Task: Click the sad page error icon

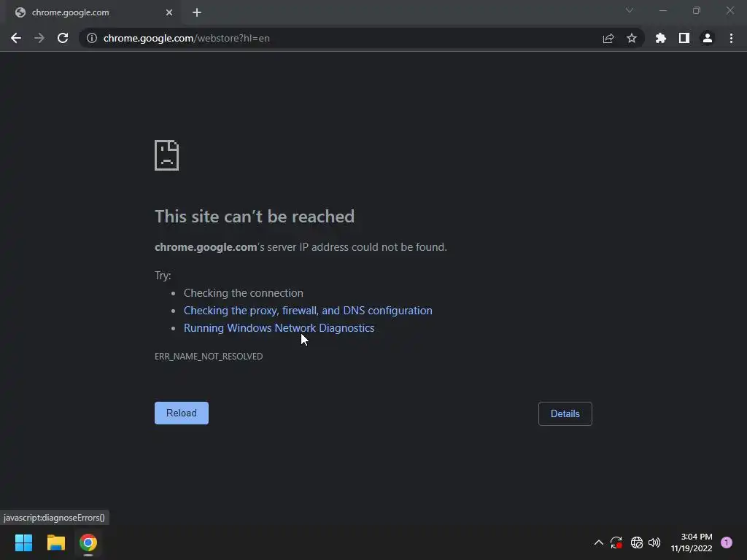Action: tap(167, 155)
